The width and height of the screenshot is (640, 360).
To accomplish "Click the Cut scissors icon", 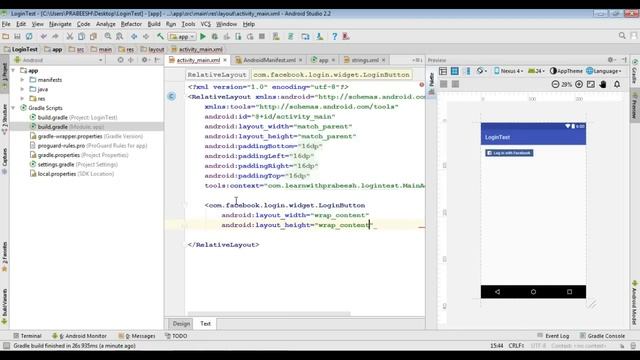I will pos(70,36).
